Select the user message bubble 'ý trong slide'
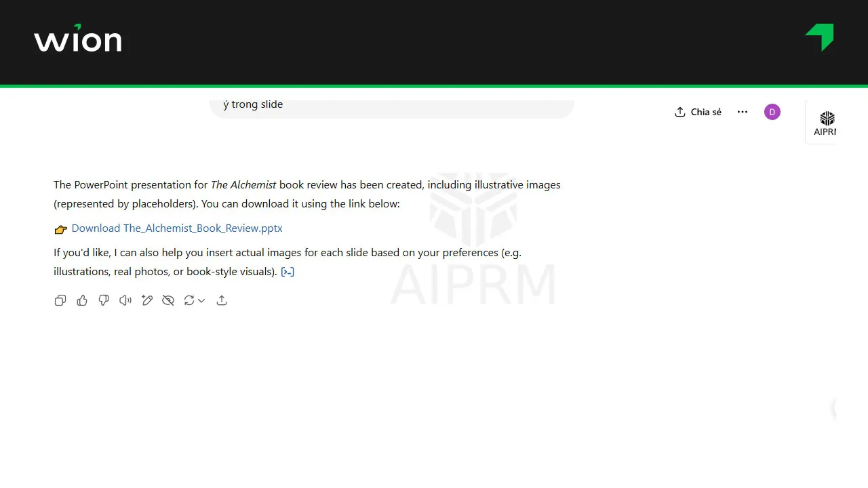Image resolution: width=868 pixels, height=488 pixels. [391, 106]
